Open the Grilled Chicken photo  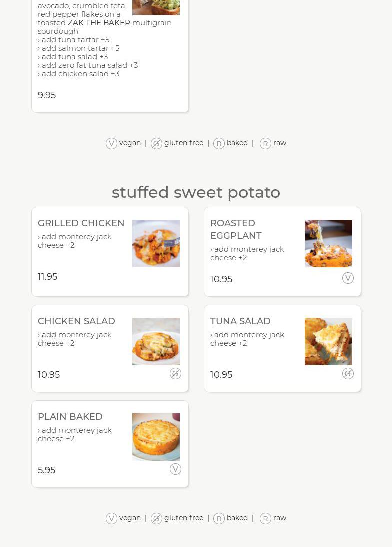point(156,243)
